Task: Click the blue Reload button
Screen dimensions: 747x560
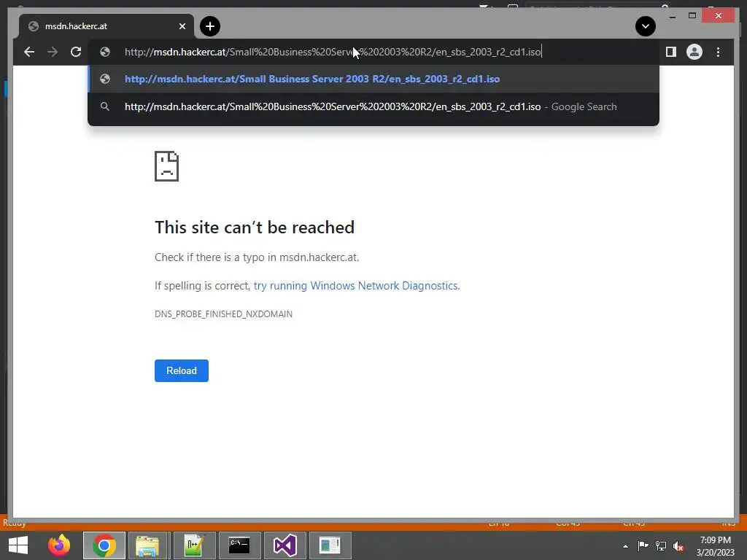Action: click(x=182, y=370)
